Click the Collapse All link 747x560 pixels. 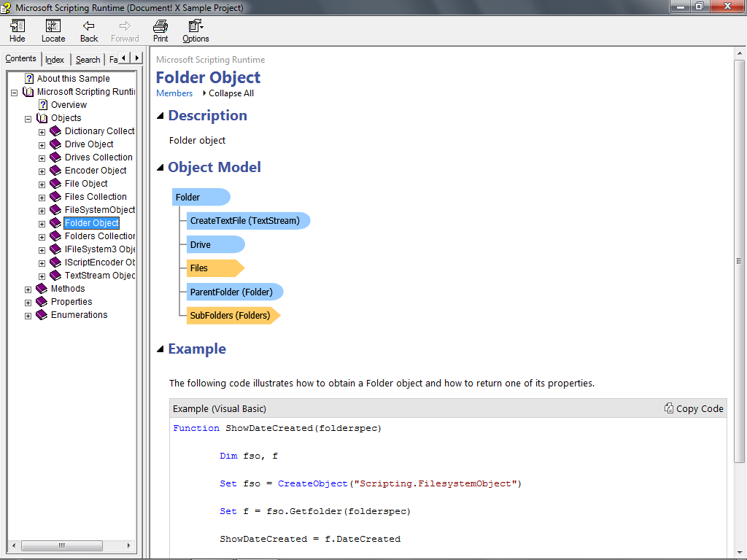231,93
